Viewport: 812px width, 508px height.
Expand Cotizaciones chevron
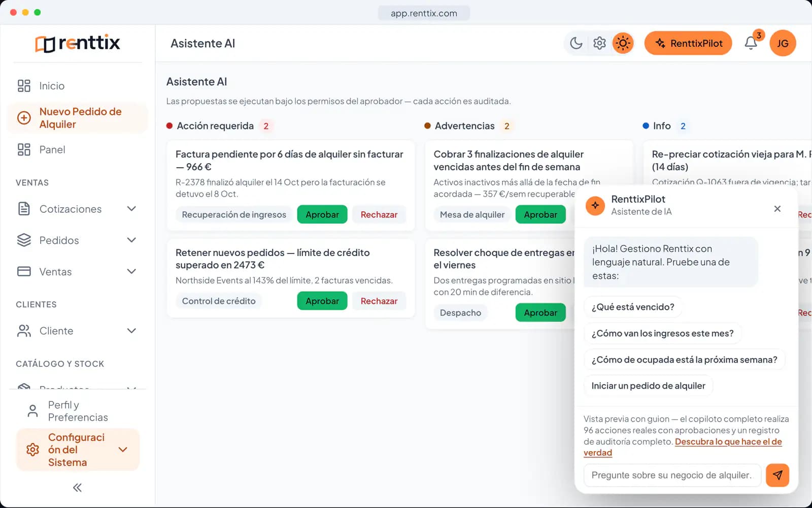click(x=131, y=209)
